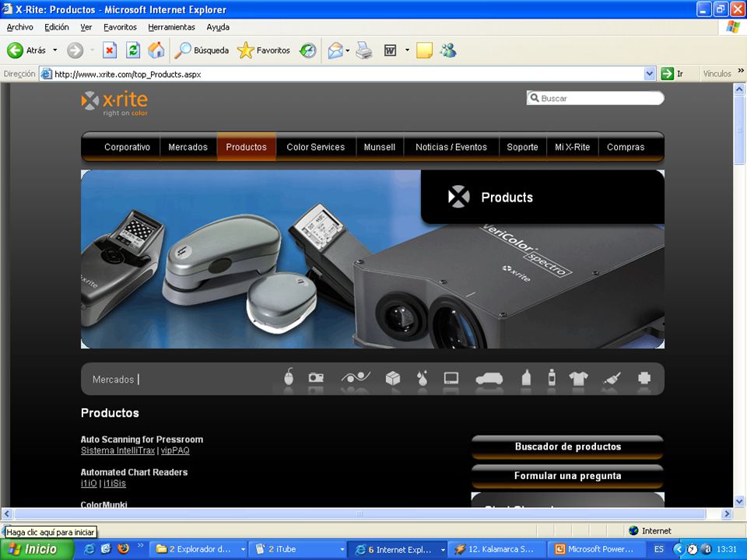Viewport: 747px width, 560px height.
Task: Open the Ver menu
Action: pyautogui.click(x=86, y=27)
